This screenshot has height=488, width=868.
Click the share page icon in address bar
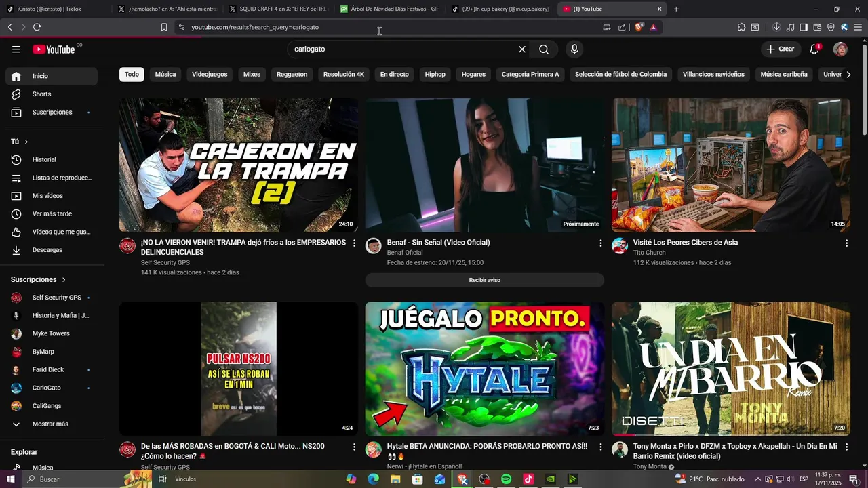pyautogui.click(x=622, y=27)
